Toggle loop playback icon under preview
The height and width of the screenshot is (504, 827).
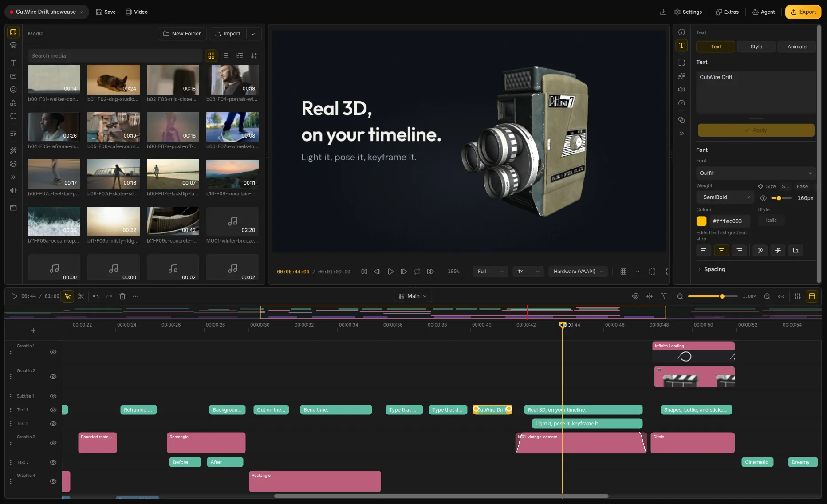click(x=417, y=272)
